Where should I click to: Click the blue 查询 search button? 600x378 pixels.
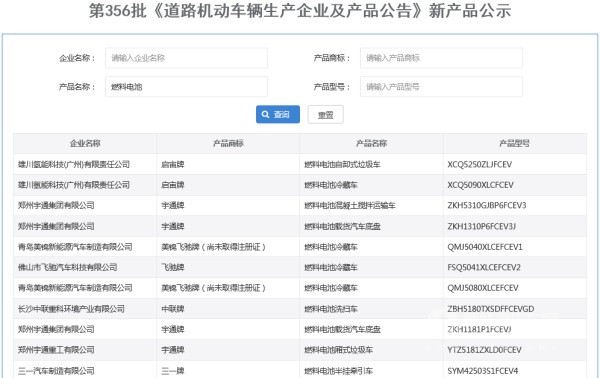tap(278, 114)
